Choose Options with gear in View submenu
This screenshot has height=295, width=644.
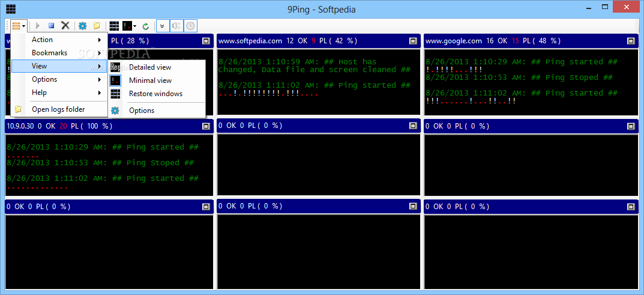point(157,111)
